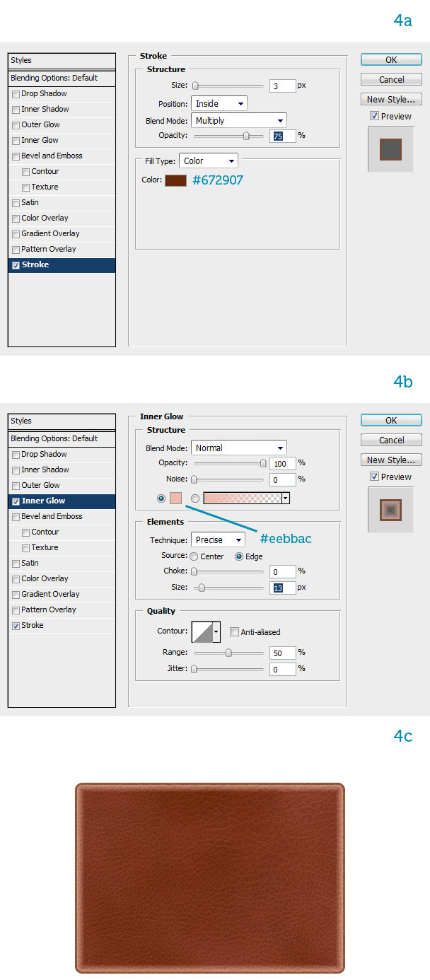Image resolution: width=430 pixels, height=980 pixels.
Task: Select the gradient radio button beside the gradient bar
Action: pyautogui.click(x=194, y=498)
